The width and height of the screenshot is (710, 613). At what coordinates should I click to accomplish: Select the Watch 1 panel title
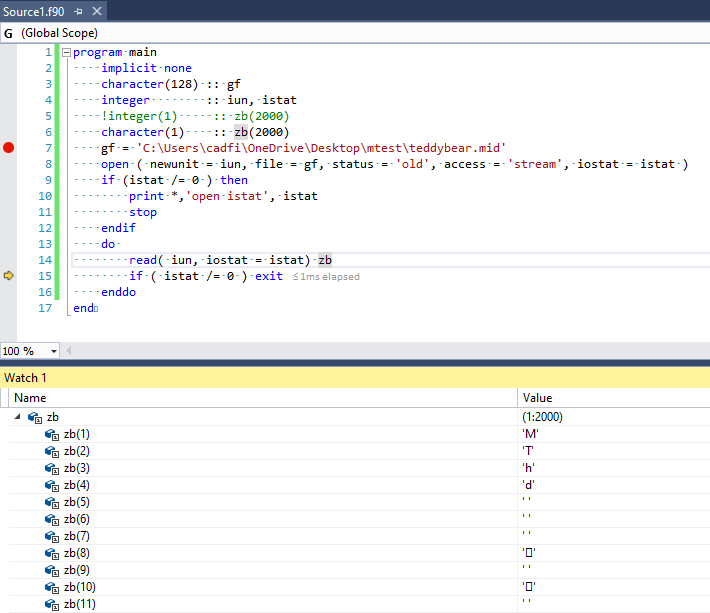26,377
